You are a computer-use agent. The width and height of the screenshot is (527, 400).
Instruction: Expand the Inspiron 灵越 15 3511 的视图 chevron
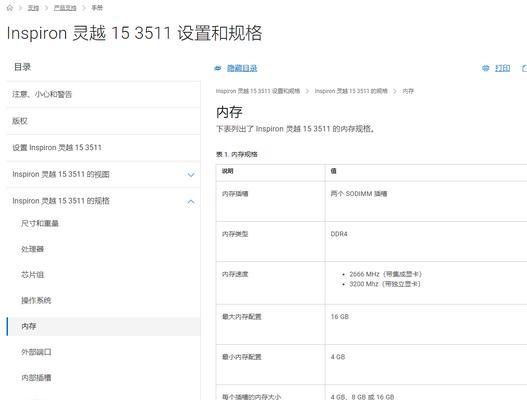pyautogui.click(x=191, y=175)
